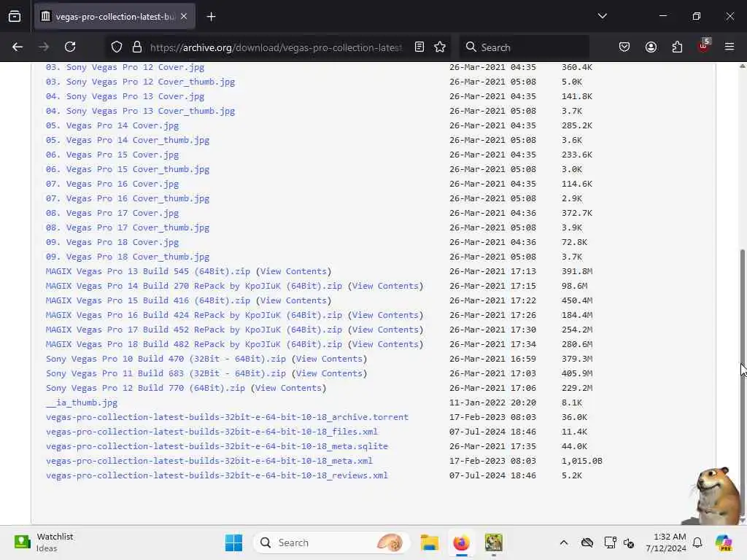Download MAGIX Vegas Pro 17 Build 452 RePack zip
The width and height of the screenshot is (747, 560).
(x=194, y=330)
